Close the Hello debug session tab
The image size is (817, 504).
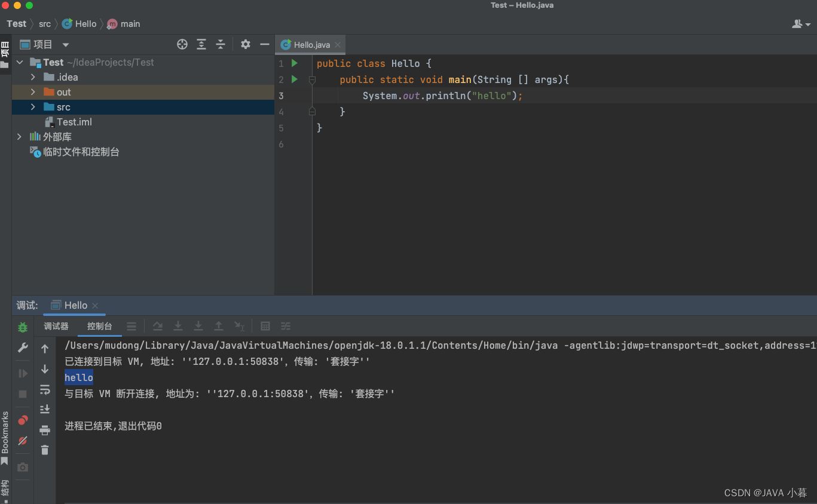(95, 306)
